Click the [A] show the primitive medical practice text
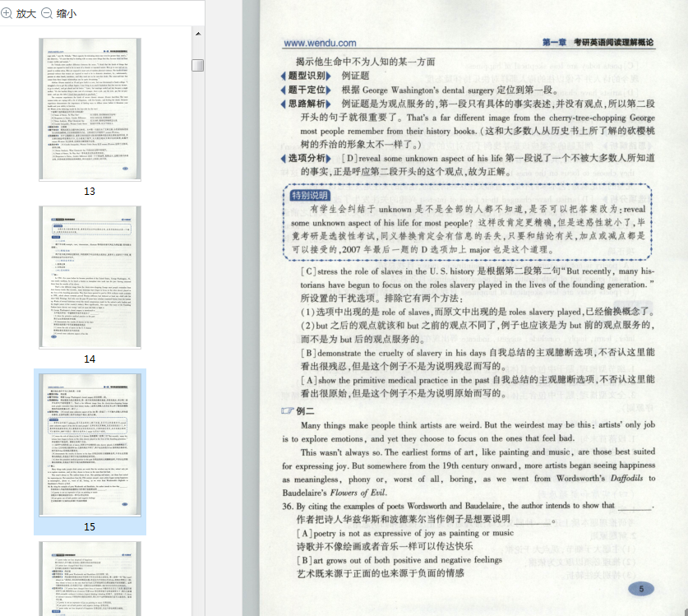The image size is (688, 616). tap(395, 380)
